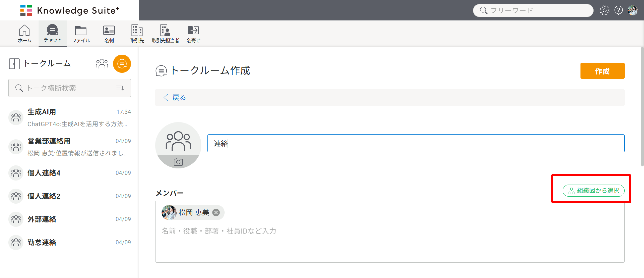Open the help question mark icon
644x278 pixels.
pyautogui.click(x=619, y=11)
